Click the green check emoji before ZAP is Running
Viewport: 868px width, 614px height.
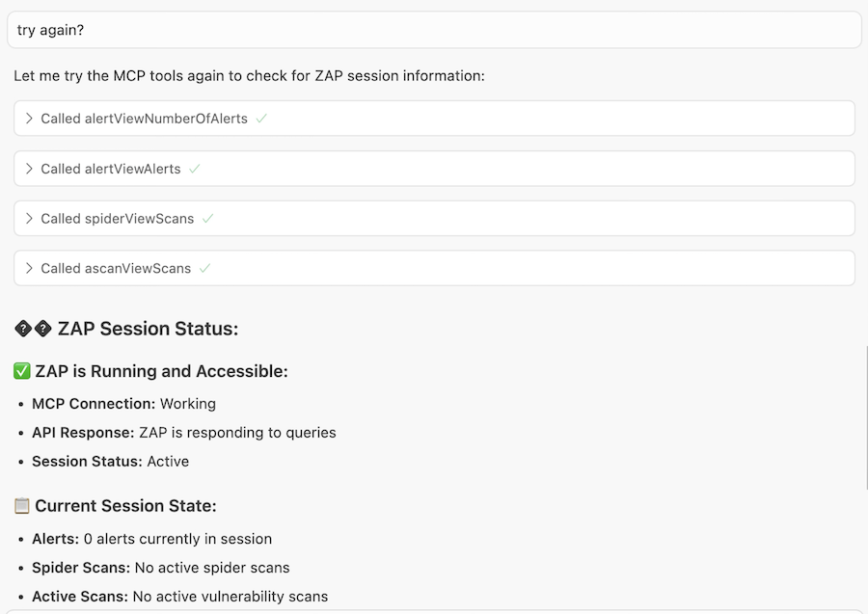[x=22, y=372]
